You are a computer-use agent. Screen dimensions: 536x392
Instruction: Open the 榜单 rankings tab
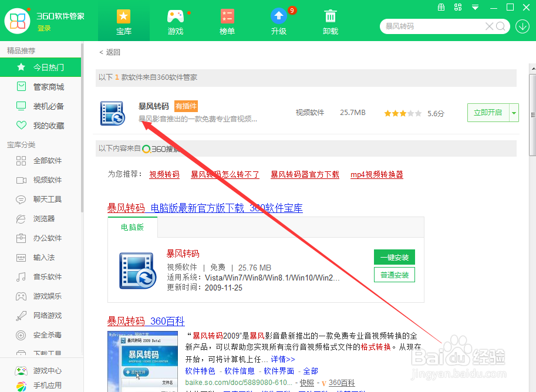pyautogui.click(x=227, y=22)
